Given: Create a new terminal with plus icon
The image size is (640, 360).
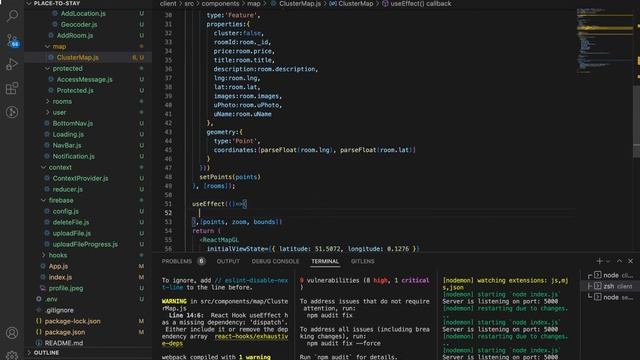Looking at the screenshot, I should [599, 261].
